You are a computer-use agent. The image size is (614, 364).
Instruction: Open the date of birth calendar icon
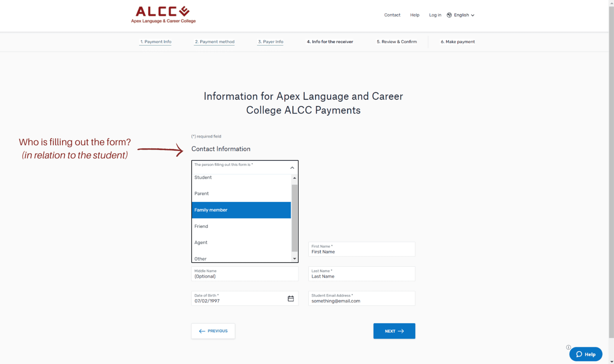point(291,298)
